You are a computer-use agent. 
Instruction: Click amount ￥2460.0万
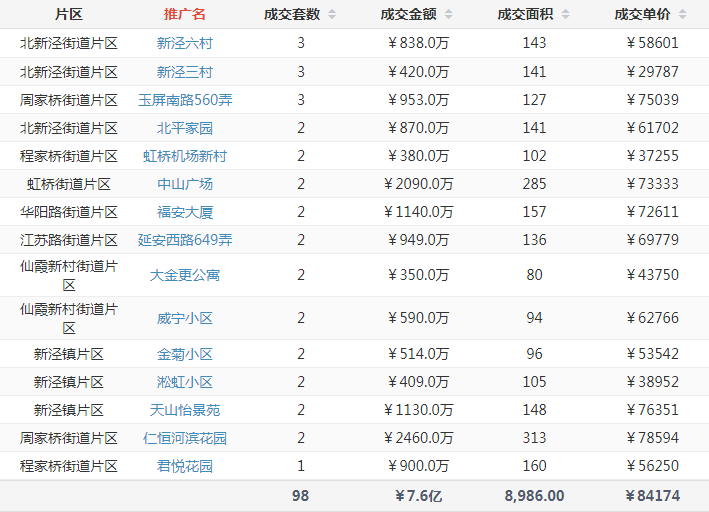click(x=418, y=438)
